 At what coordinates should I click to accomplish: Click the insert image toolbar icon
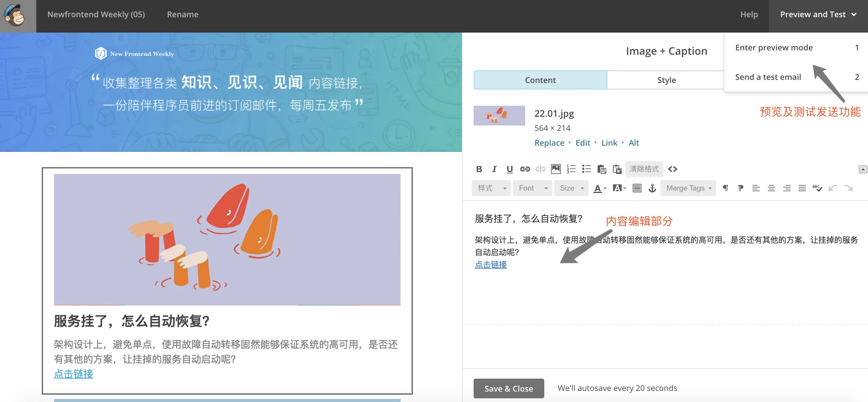pos(556,169)
